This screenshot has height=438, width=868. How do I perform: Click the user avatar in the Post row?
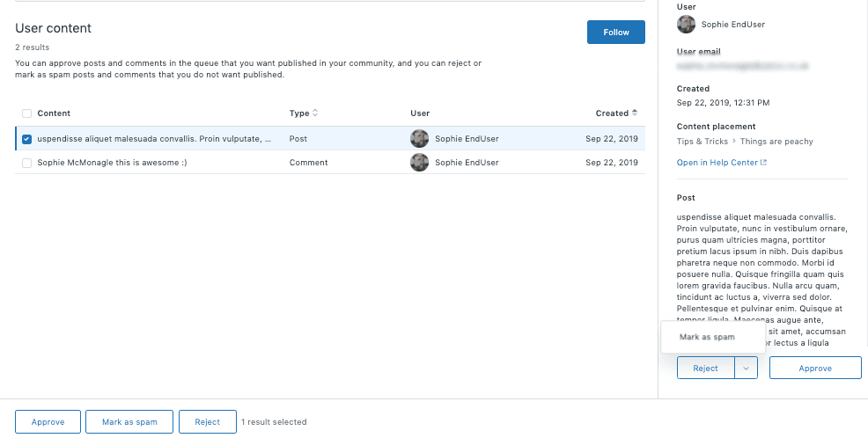[x=419, y=139]
